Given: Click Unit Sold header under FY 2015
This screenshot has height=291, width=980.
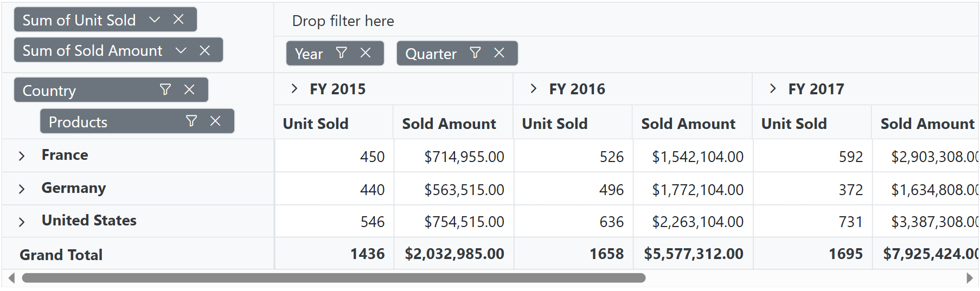Looking at the screenshot, I should [x=316, y=124].
